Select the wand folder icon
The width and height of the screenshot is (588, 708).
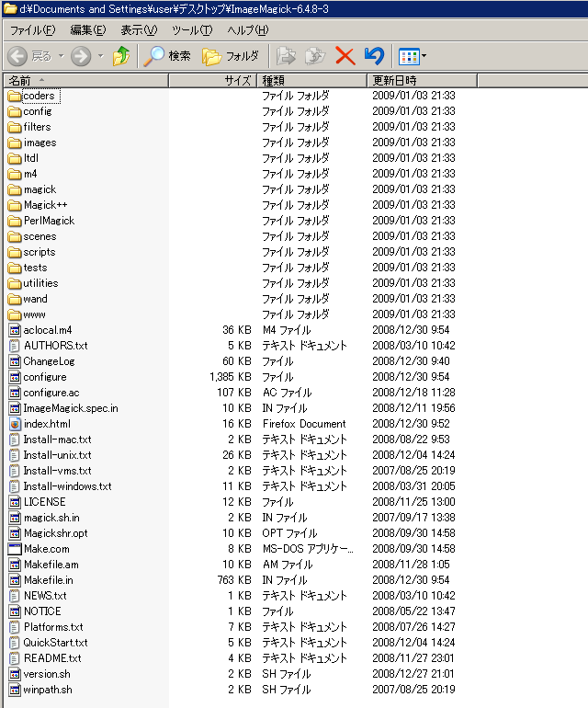[15, 299]
